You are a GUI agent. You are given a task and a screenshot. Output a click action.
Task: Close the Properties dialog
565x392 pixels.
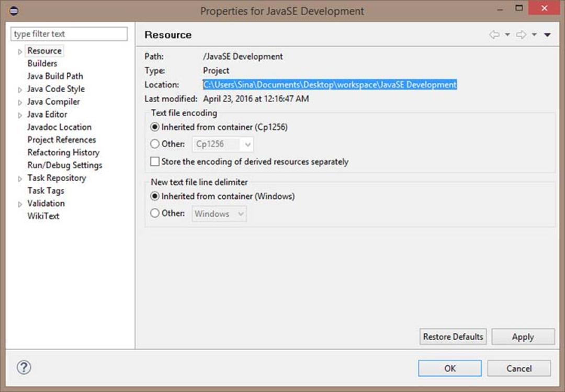coord(544,8)
